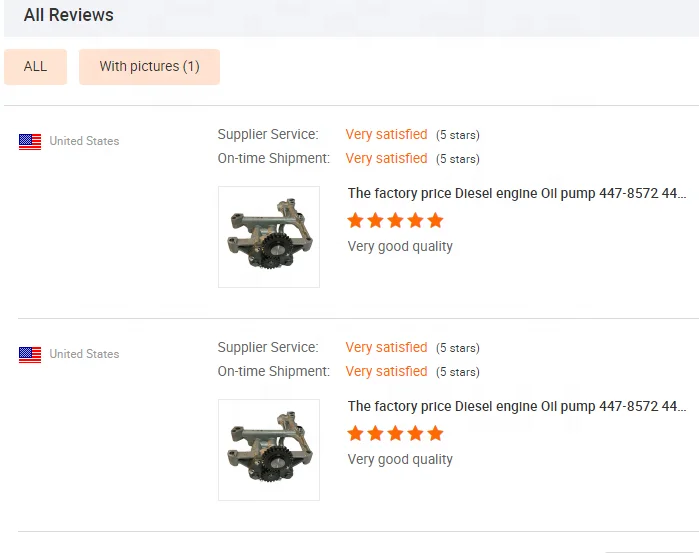Click the third star in second review rating
The image size is (699, 553).
pyautogui.click(x=395, y=433)
